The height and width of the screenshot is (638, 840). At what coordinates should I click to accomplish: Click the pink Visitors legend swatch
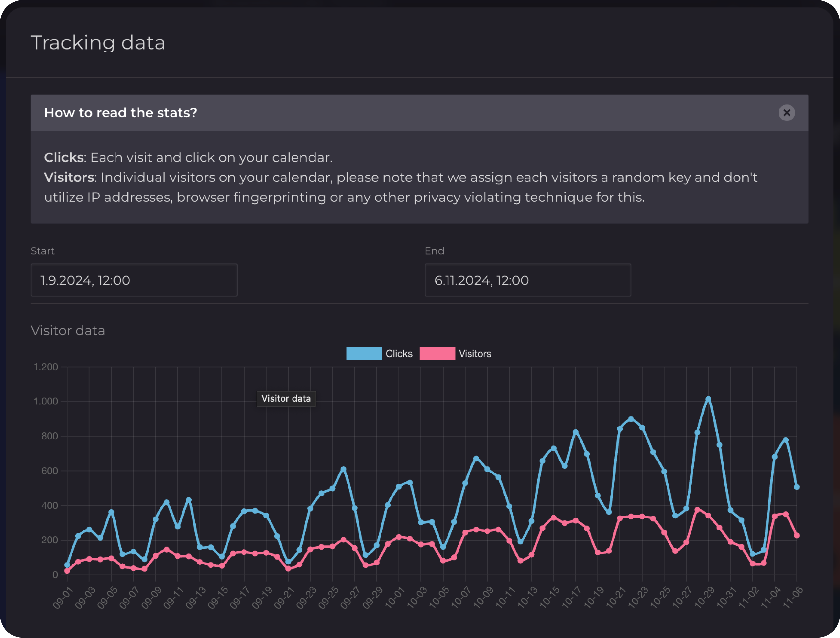tap(437, 354)
